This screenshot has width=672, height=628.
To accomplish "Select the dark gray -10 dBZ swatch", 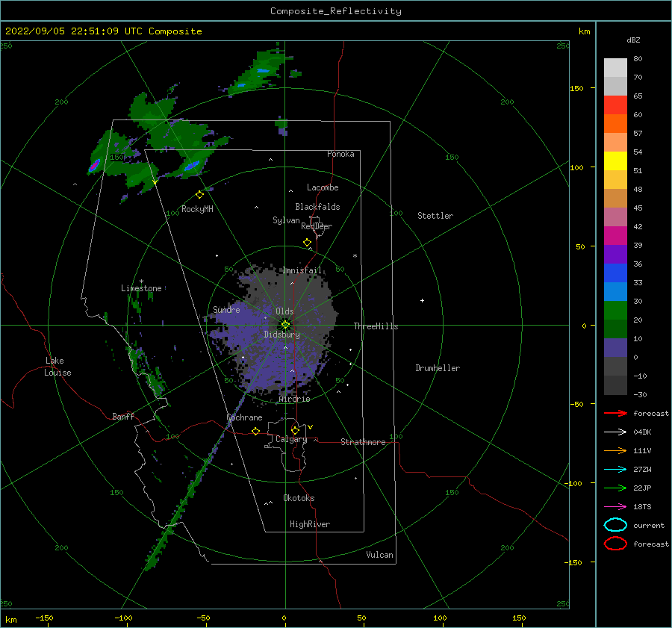I will click(x=615, y=385).
